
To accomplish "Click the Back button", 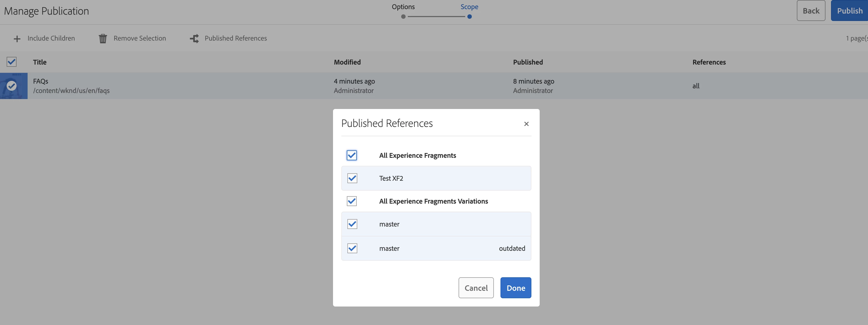I will tap(811, 11).
